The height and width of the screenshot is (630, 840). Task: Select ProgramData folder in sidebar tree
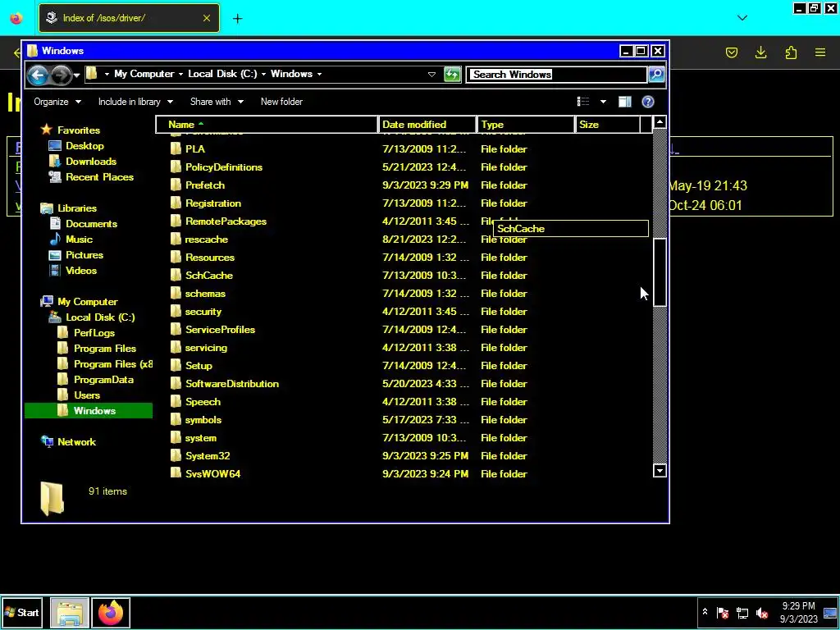(x=103, y=380)
